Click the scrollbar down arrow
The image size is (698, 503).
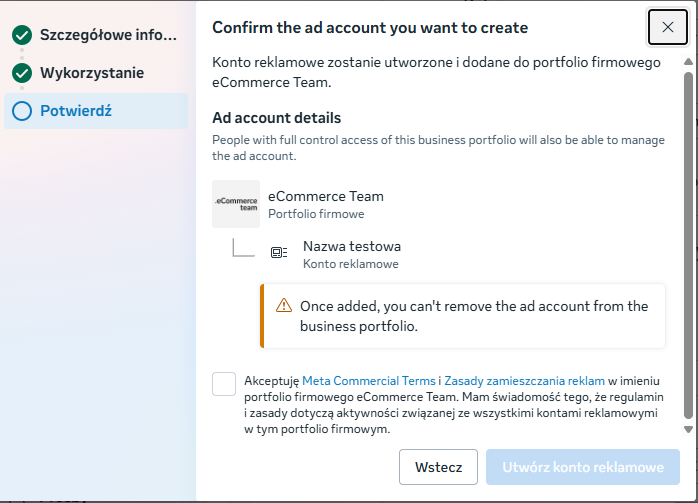pos(688,429)
